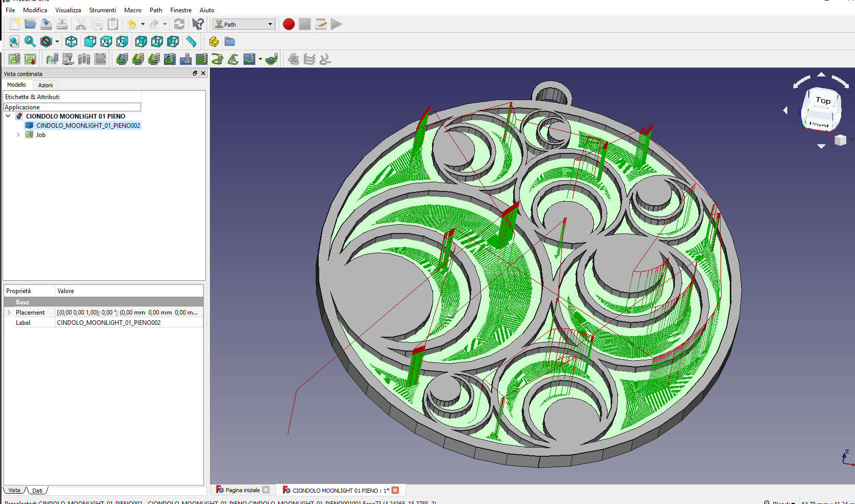The width and height of the screenshot is (855, 504).
Task: Expand the Placement property row
Action: pos(9,312)
